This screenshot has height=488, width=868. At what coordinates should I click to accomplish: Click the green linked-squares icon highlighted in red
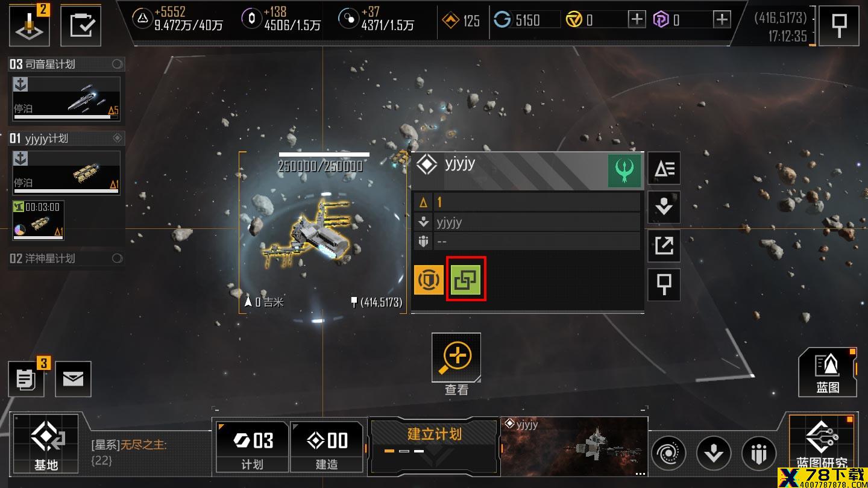coord(466,279)
